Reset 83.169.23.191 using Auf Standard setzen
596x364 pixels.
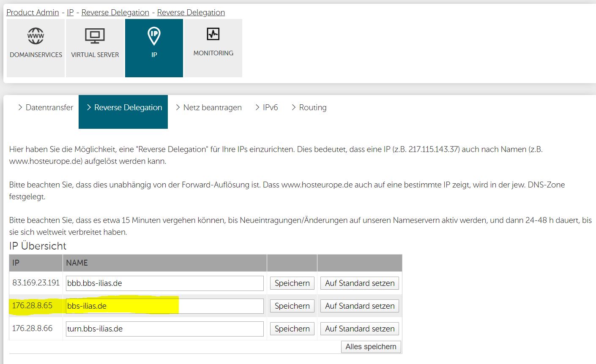click(360, 283)
